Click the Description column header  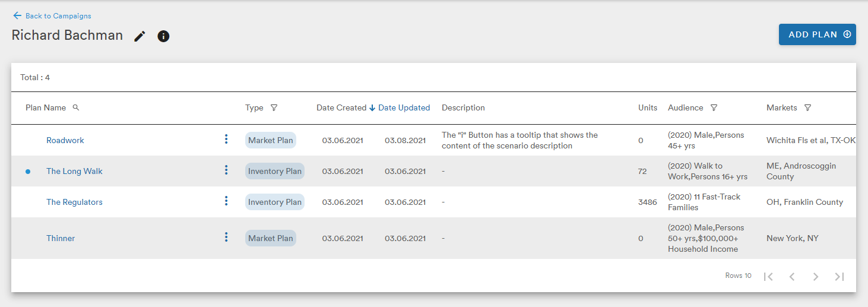coord(463,107)
